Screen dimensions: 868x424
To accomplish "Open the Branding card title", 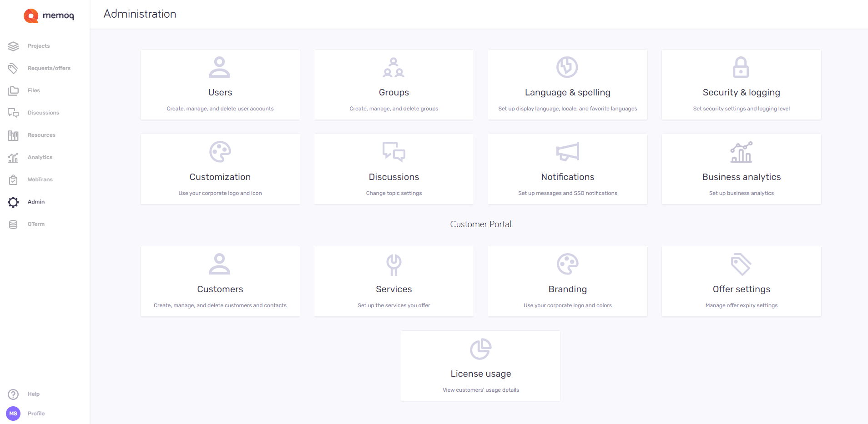I will click(568, 289).
